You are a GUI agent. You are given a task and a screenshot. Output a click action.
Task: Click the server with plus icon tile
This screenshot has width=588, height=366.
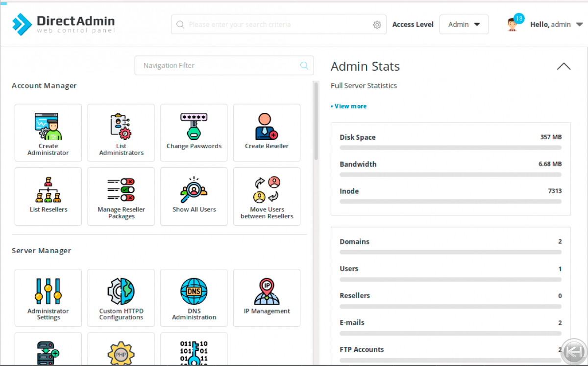coord(48,349)
